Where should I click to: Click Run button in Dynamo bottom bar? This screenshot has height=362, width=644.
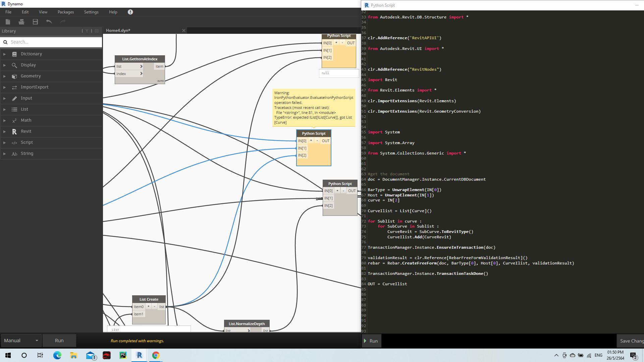coord(59,341)
